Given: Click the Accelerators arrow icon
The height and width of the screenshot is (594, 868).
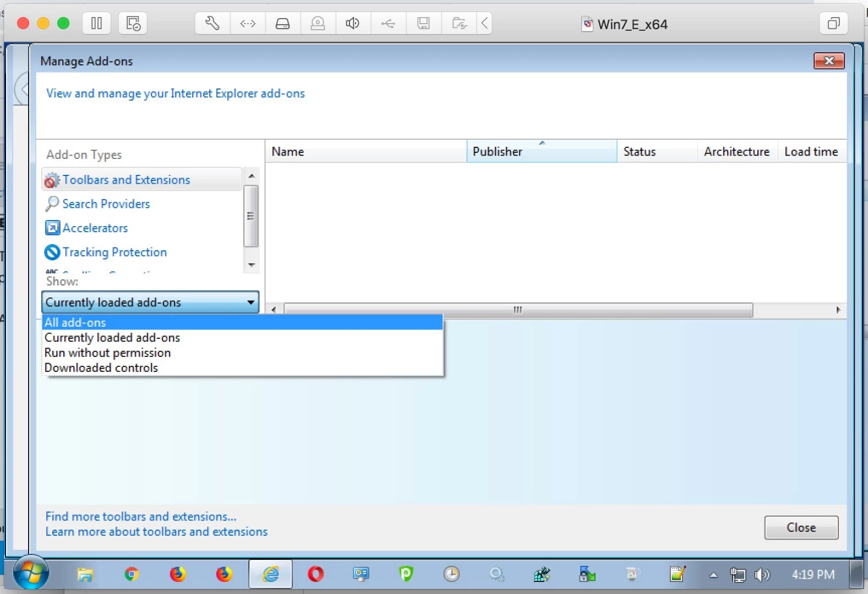Looking at the screenshot, I should point(52,228).
